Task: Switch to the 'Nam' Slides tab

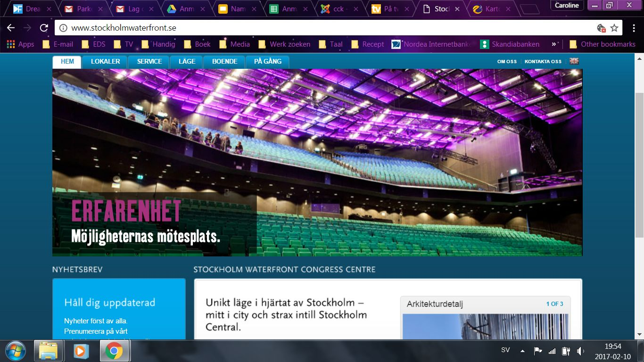Action: click(x=237, y=9)
